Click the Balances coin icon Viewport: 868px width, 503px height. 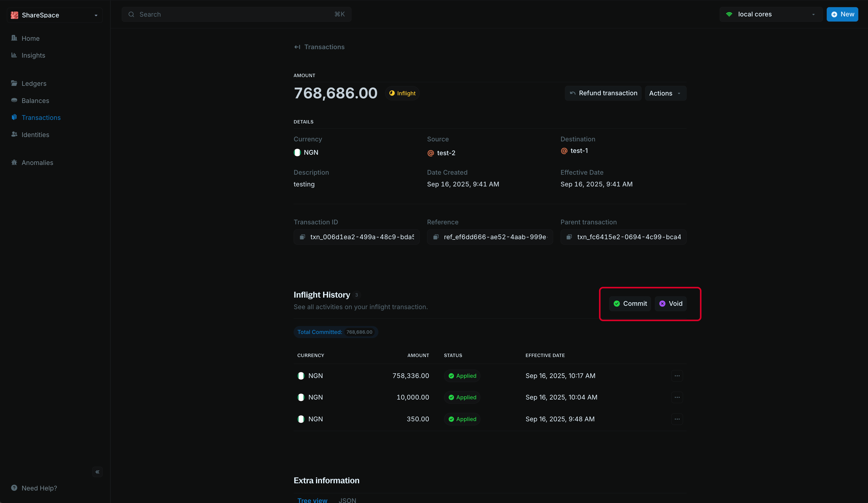coord(14,100)
